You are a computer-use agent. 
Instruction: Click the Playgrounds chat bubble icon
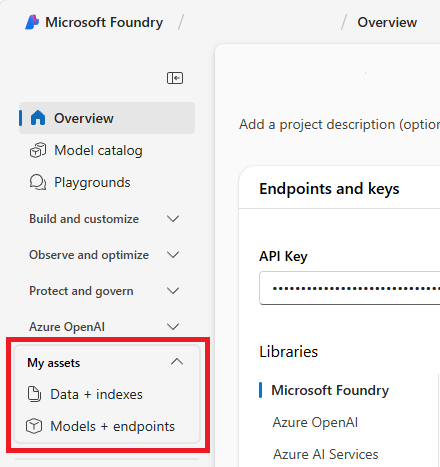(38, 182)
